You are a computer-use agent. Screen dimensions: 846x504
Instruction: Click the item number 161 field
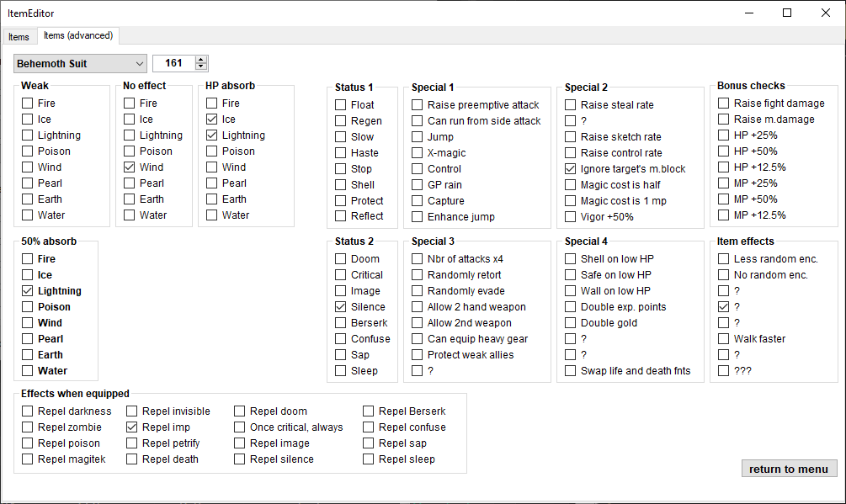coord(173,63)
